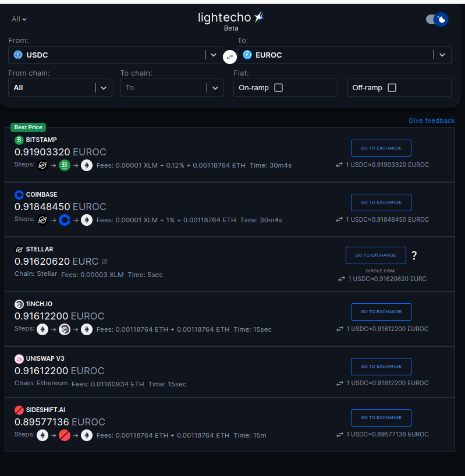Click the first Ethereum step icon in SideShift row
The image size is (465, 476).
click(42, 435)
